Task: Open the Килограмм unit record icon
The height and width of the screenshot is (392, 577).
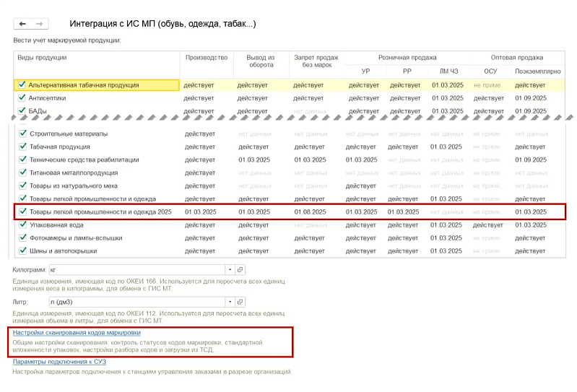Action: (x=240, y=269)
